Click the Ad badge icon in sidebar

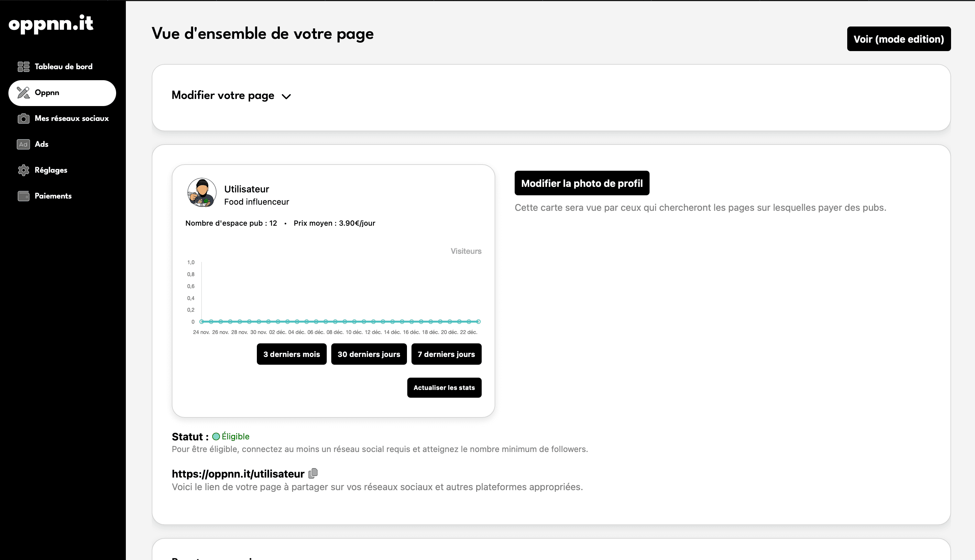[x=24, y=144]
